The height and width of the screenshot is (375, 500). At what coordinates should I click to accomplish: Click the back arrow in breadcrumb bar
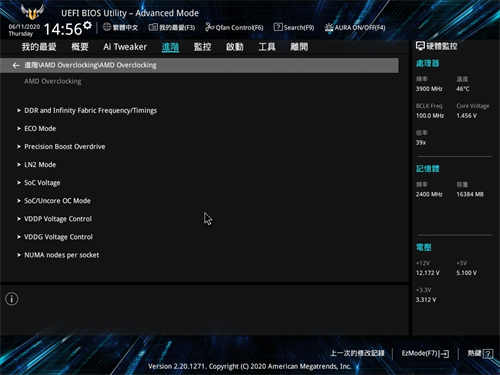(16, 65)
